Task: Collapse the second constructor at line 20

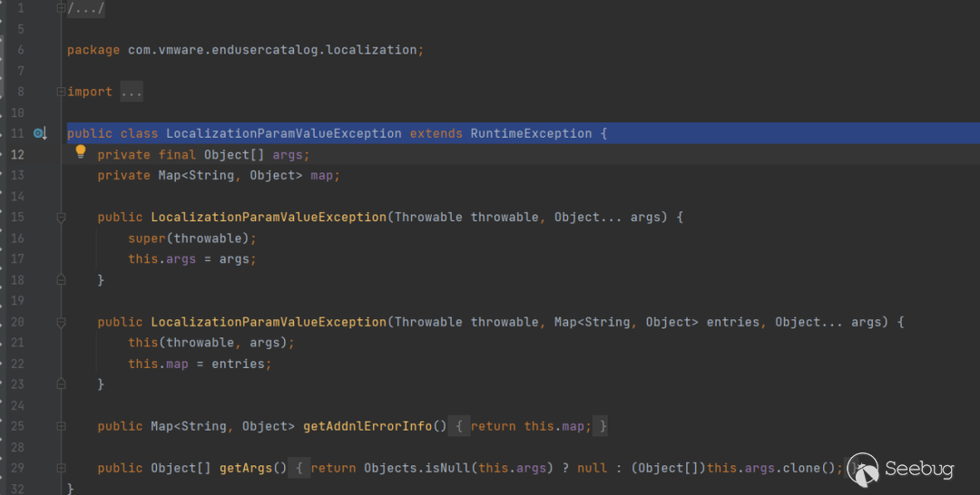Action: (62, 322)
